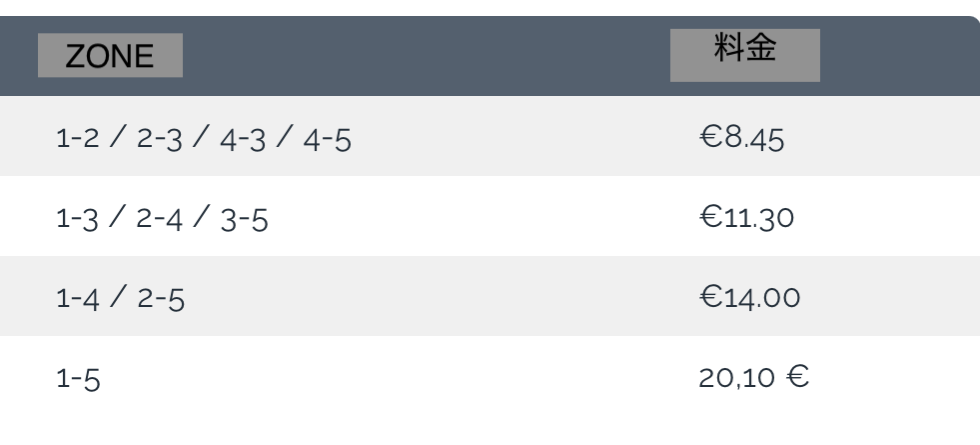Click the 1-3 zone pair text
This screenshot has width=980, height=445.
tap(78, 220)
